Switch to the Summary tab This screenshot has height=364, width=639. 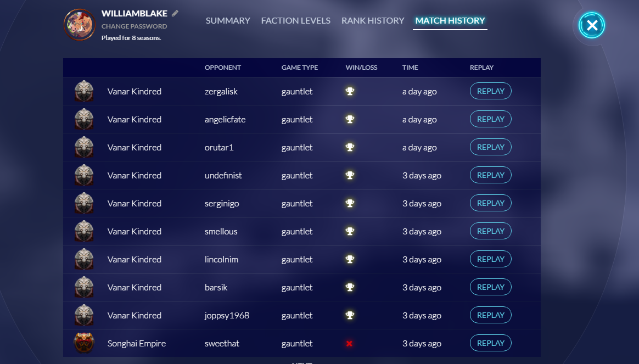pos(228,20)
